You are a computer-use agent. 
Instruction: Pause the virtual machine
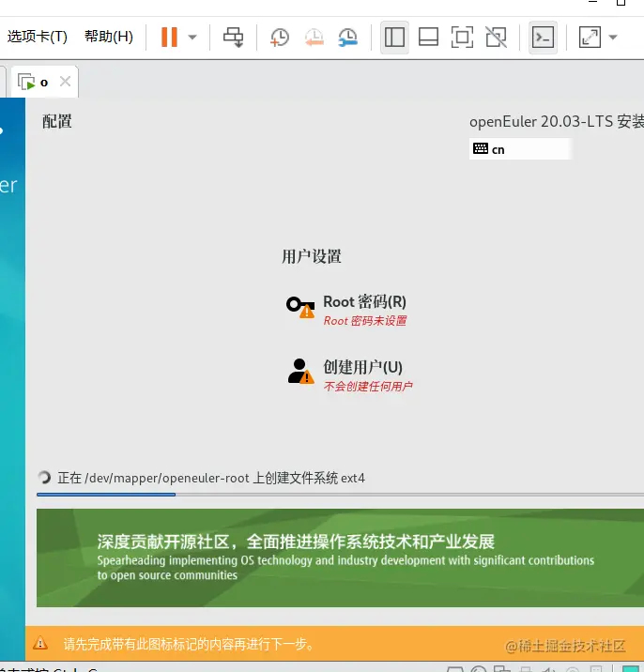pyautogui.click(x=169, y=37)
